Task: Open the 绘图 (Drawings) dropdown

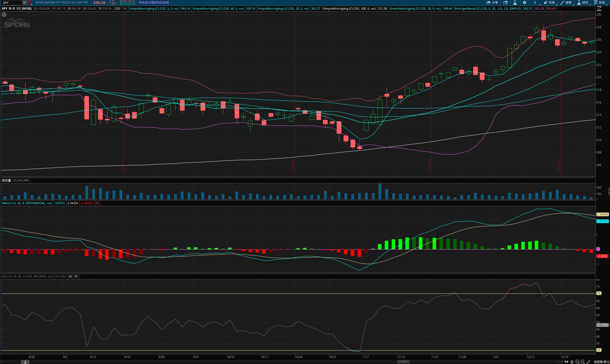Action: pyautogui.click(x=566, y=2)
